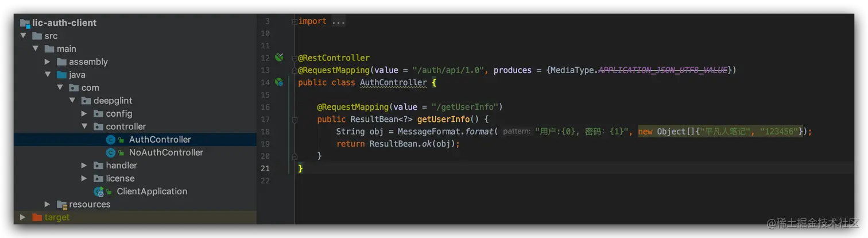
Task: Collapse the java folder arrow
Action: pyautogui.click(x=48, y=75)
